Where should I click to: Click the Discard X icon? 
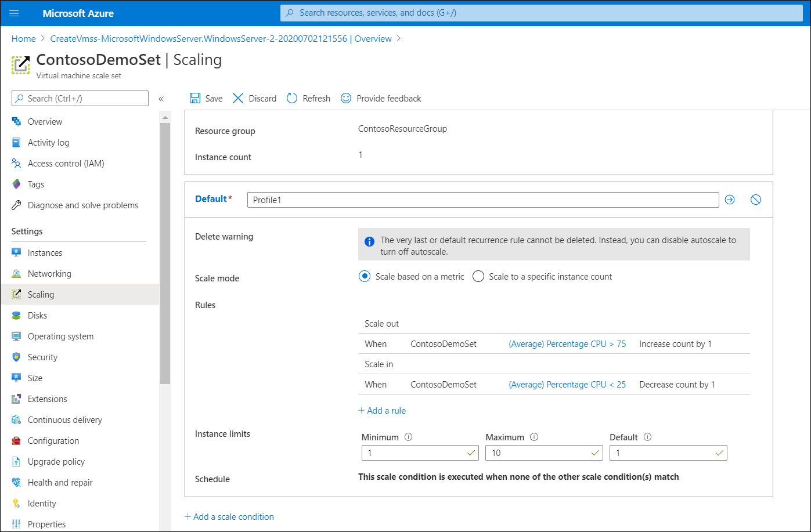(x=238, y=98)
